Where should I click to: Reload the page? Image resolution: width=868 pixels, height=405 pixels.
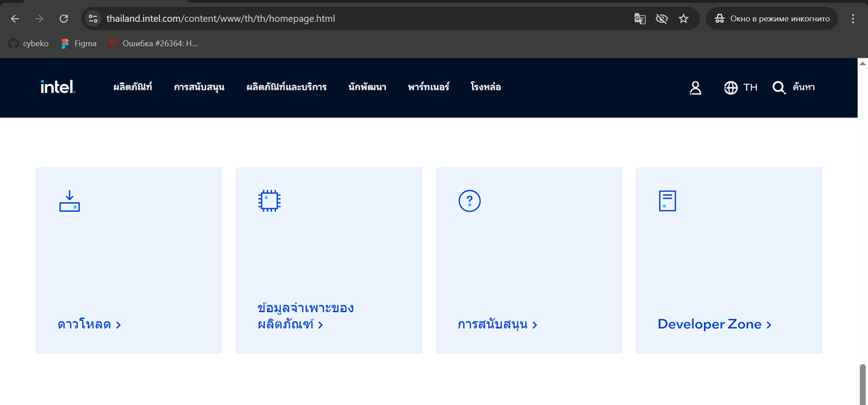pos(64,18)
